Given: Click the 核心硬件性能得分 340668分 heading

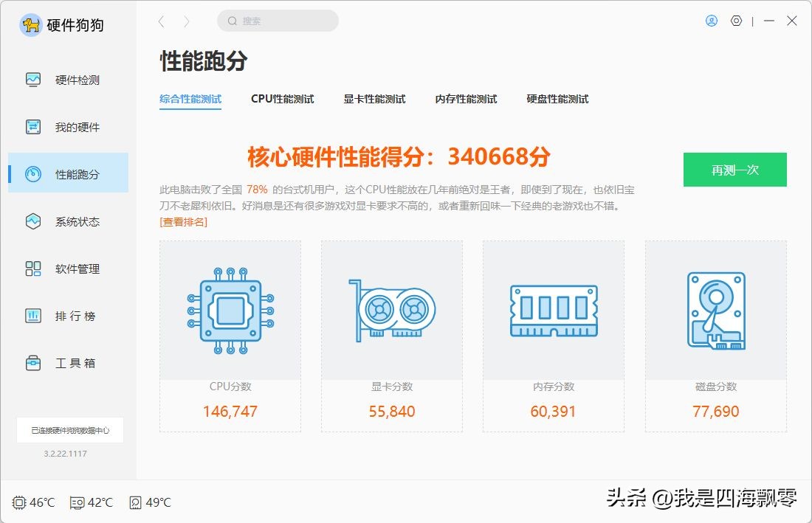Looking at the screenshot, I should pyautogui.click(x=399, y=156).
